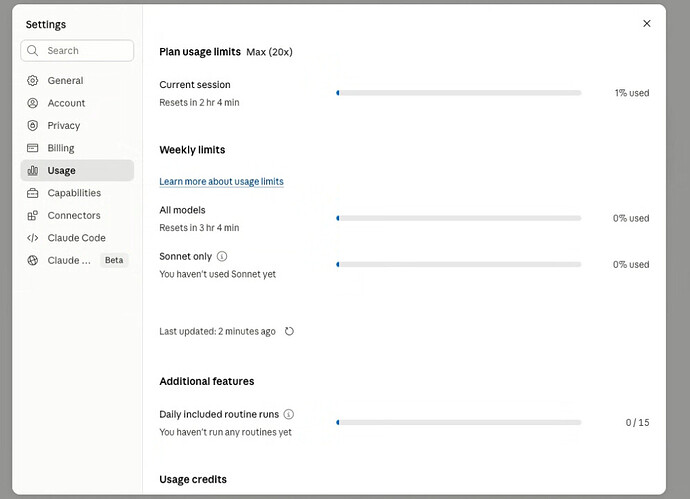Open the Privacy section
690x499 pixels.
point(77,125)
